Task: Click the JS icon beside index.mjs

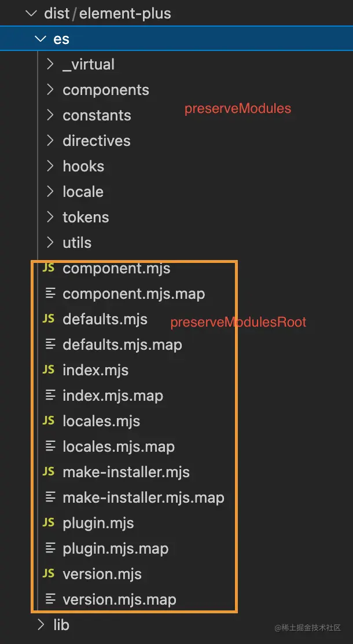Action: pyautogui.click(x=49, y=370)
